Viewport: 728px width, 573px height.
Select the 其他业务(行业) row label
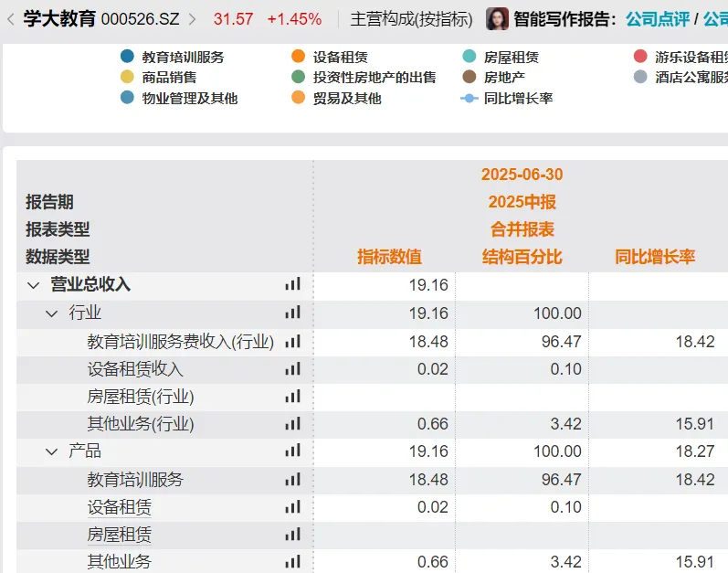coord(141,424)
